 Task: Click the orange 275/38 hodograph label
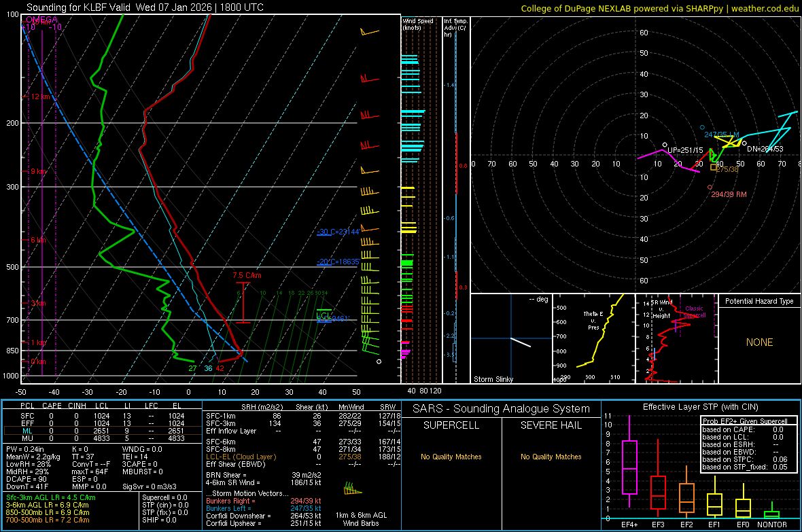(727, 169)
